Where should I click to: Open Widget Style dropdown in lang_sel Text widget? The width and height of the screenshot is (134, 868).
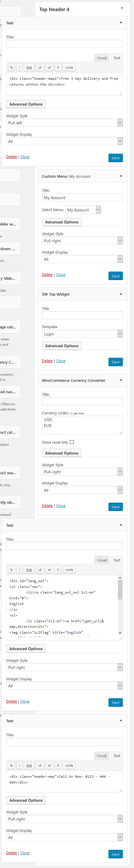pyautogui.click(x=64, y=667)
